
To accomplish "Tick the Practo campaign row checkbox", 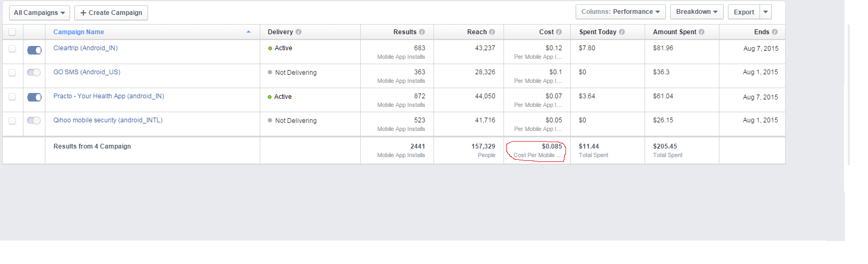I will pos(12,97).
